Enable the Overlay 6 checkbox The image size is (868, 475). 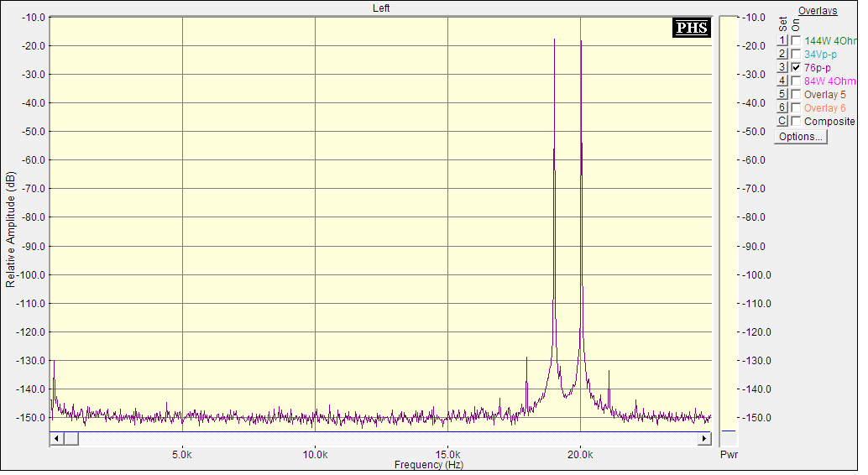tap(796, 107)
